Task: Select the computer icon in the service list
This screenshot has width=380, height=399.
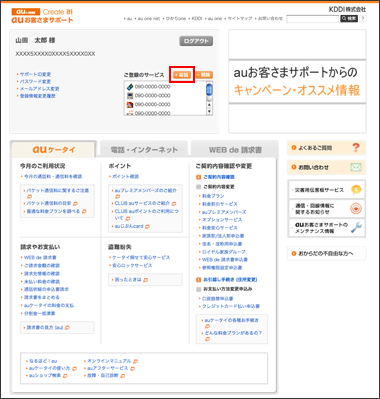Action: 130,96
